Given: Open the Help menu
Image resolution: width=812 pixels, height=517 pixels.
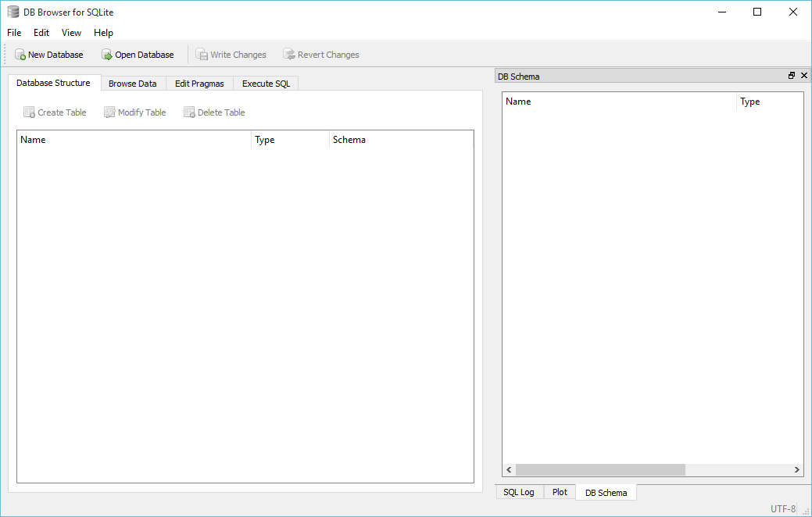Looking at the screenshot, I should point(103,33).
